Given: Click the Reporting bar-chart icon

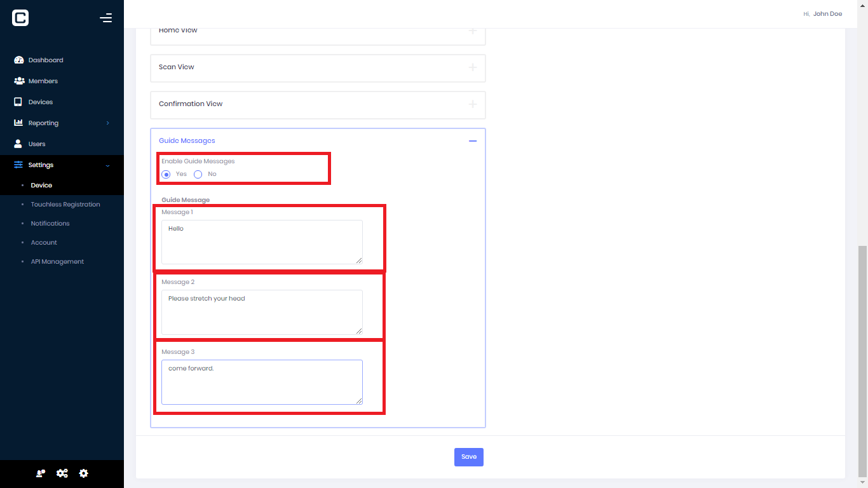Looking at the screenshot, I should (18, 123).
